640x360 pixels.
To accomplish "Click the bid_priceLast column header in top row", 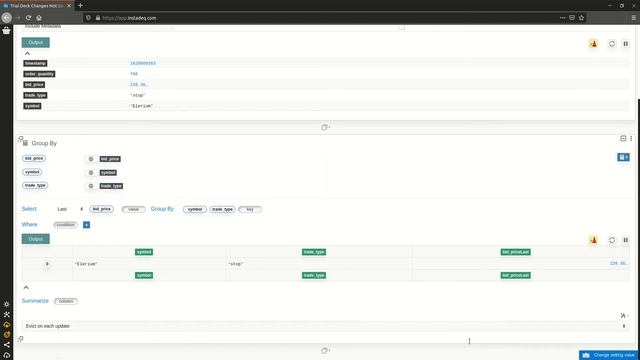I will 516,252.
